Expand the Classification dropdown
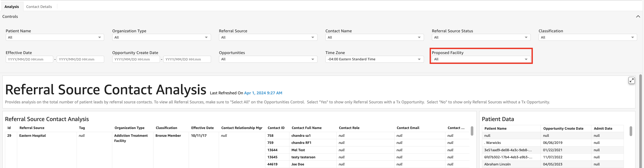This screenshot has height=168, width=644. 587,37
